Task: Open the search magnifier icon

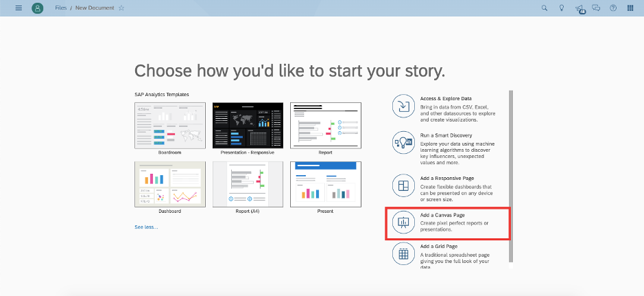Action: click(544, 8)
